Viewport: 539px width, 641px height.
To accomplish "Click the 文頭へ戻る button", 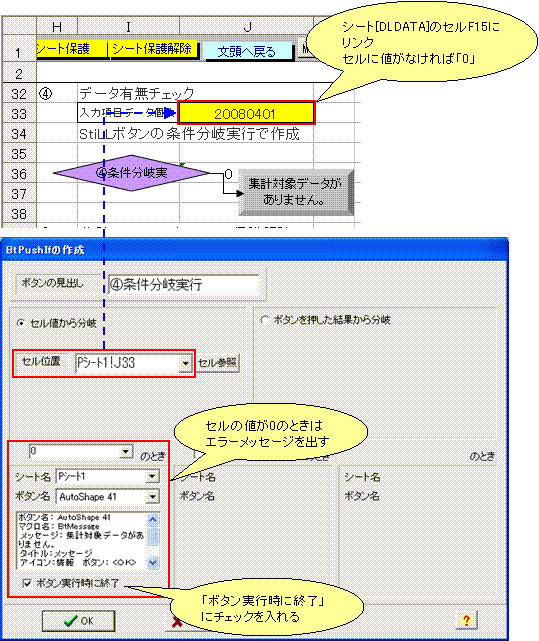I will coord(247,52).
